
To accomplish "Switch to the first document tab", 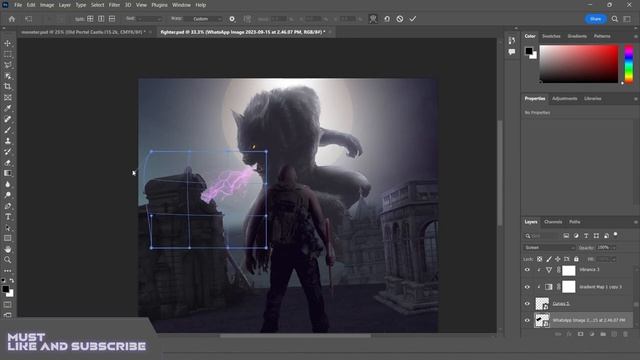I will coord(83,32).
